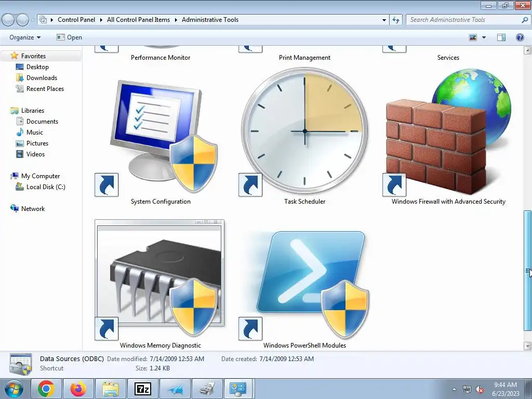Image resolution: width=532 pixels, height=399 pixels.
Task: Click the Open toolbar button
Action: [x=69, y=37]
